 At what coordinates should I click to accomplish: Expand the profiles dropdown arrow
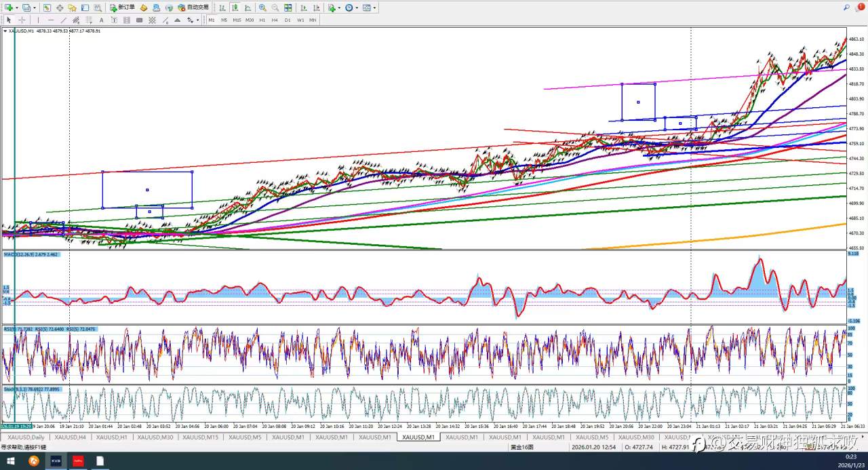pos(35,7)
